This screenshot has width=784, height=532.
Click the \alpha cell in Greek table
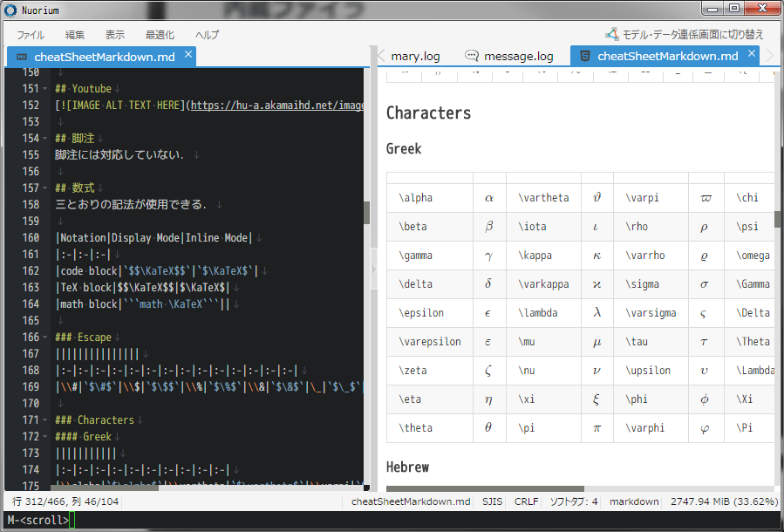pyautogui.click(x=430, y=198)
